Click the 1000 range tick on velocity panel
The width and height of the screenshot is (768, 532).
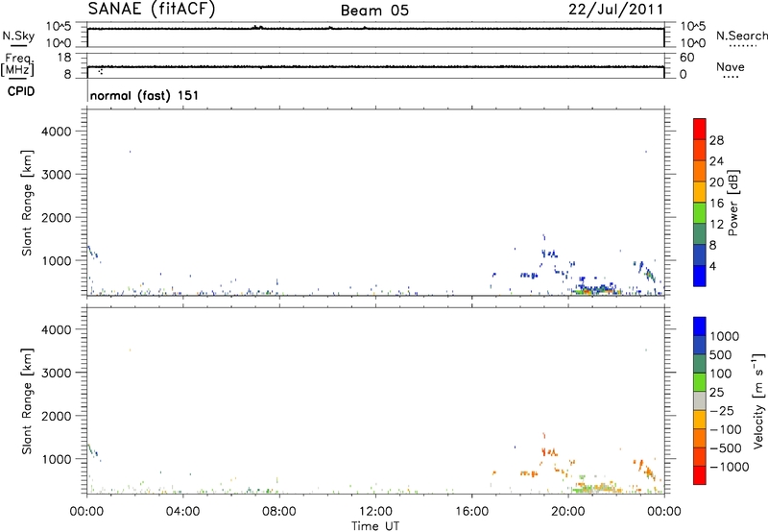click(x=56, y=459)
